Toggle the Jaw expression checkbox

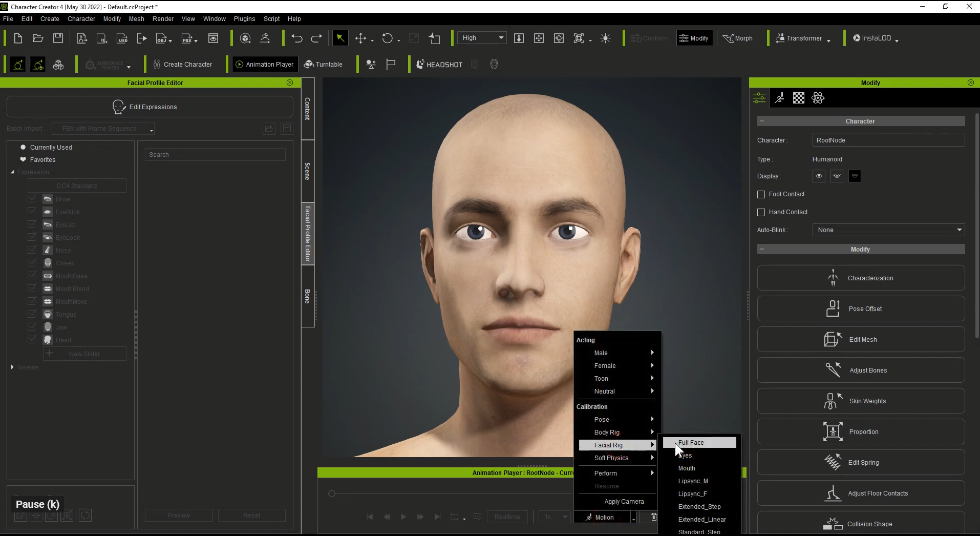coord(32,327)
